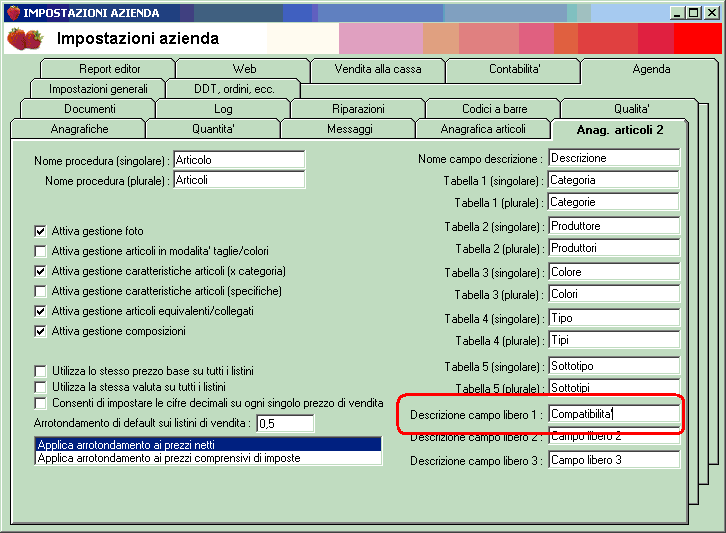
Task: Switch to the Qualita' tab
Action: [631, 109]
